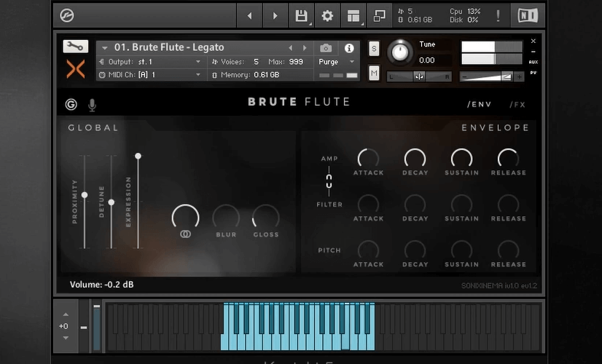
Task: Select next instrument arrow in header
Action: [305, 48]
